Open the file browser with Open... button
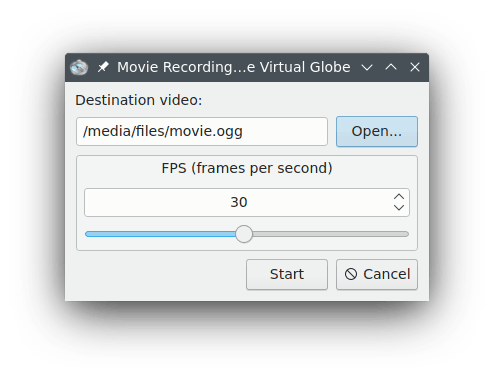Image resolution: width=494 pixels, height=378 pixels. click(x=377, y=131)
